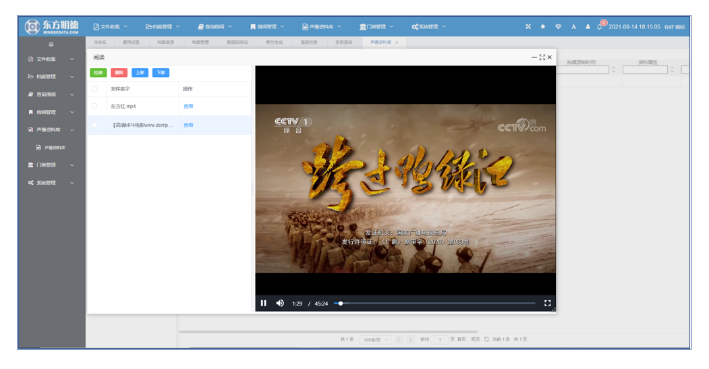Click the file name 东方红.mp4

123,106
